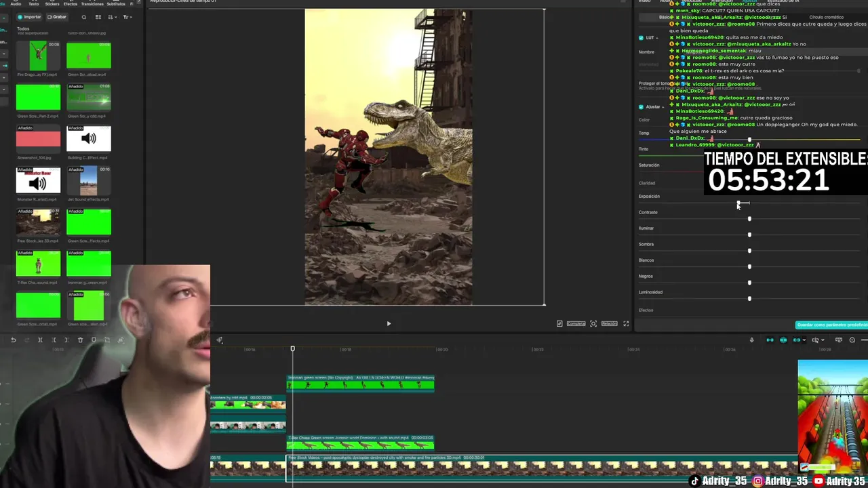This screenshot has height=488, width=868.
Task: Click the timeline zoom out icon
Action: click(852, 340)
